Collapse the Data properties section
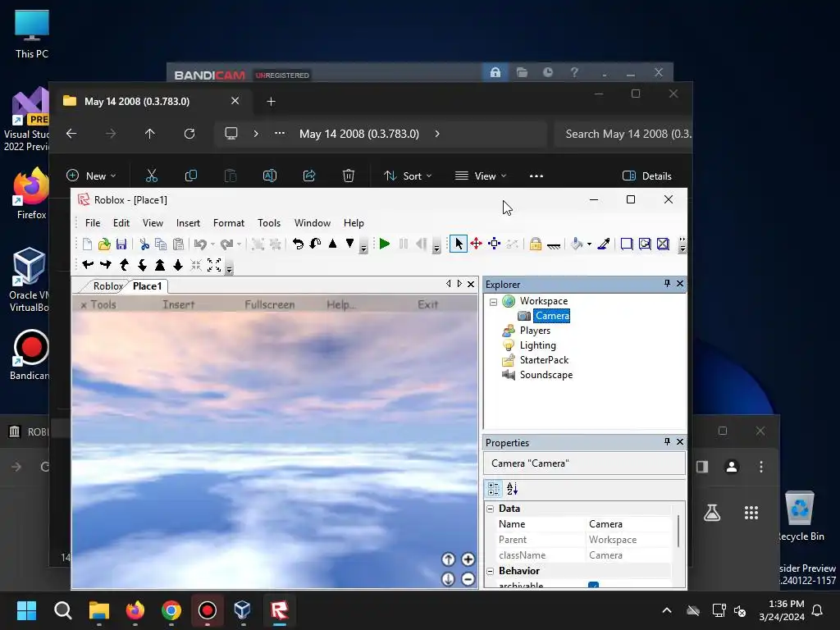The image size is (840, 630). point(491,509)
